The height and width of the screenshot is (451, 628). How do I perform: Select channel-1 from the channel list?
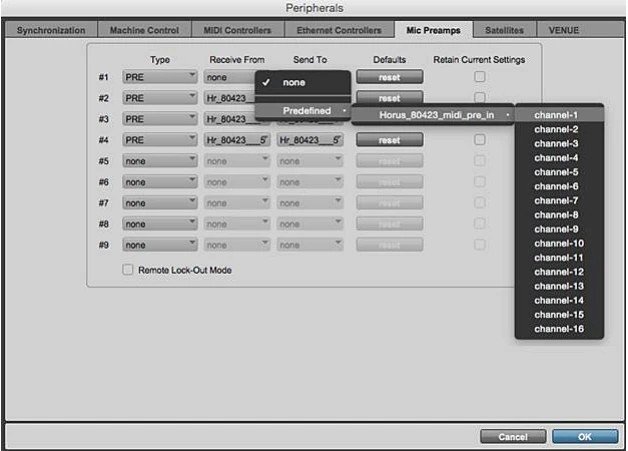[x=559, y=115]
